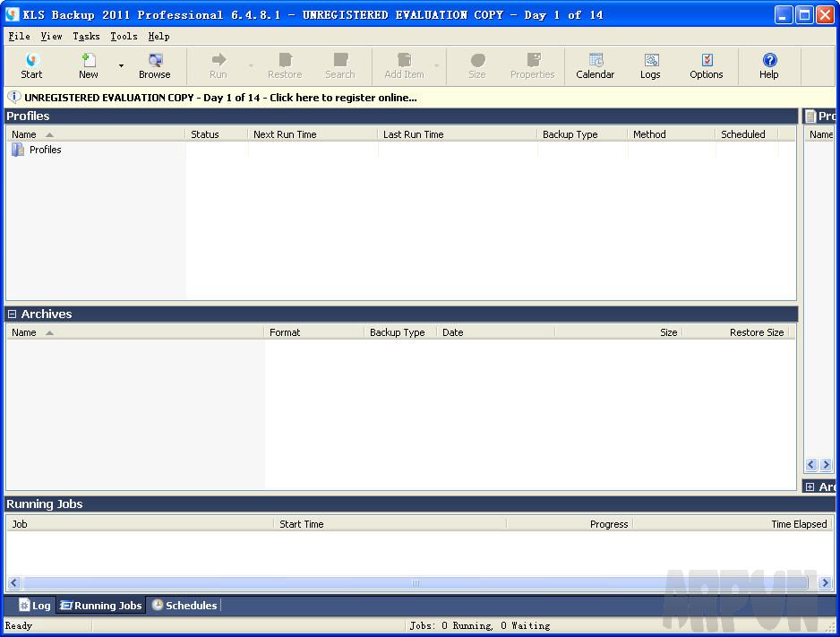Open the Help menu

(159, 37)
